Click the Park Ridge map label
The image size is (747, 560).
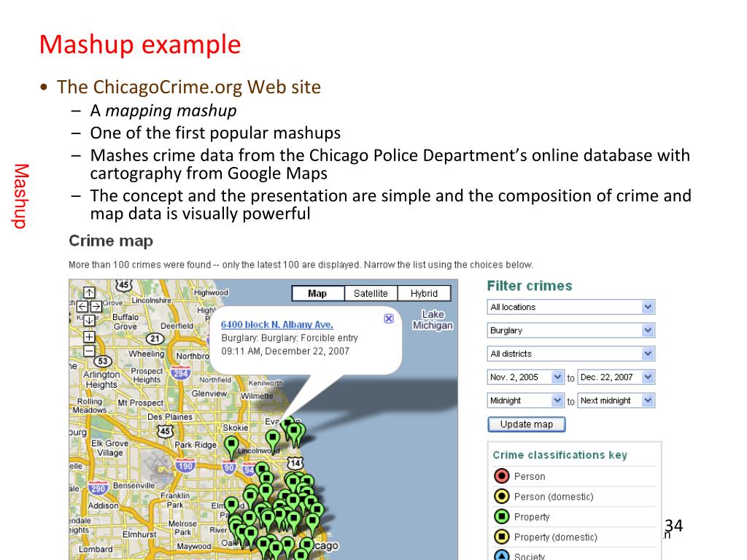pyautogui.click(x=196, y=445)
